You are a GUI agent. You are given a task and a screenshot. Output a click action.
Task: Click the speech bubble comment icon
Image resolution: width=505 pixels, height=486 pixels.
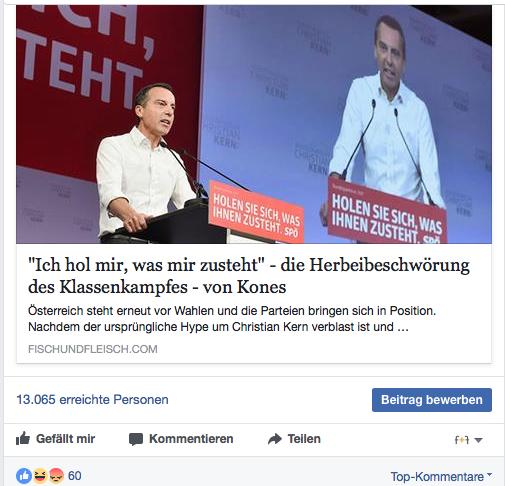(x=136, y=439)
